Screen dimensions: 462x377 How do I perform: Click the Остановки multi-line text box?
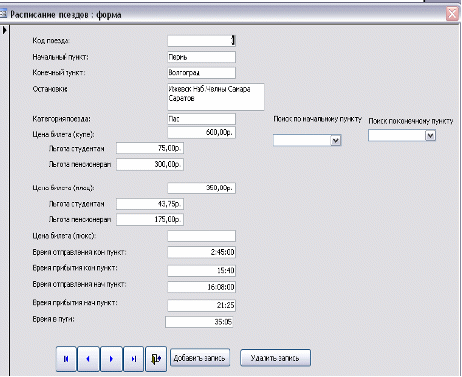click(x=216, y=97)
